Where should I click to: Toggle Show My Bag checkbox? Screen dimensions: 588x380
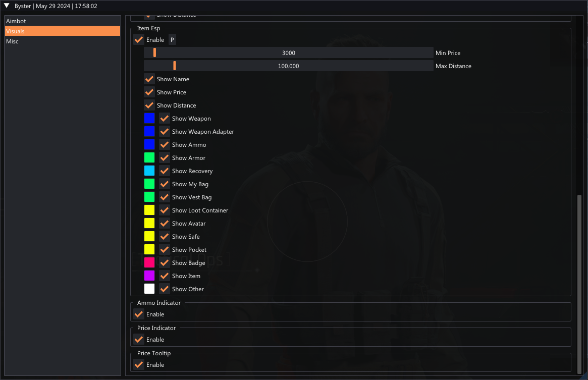(x=164, y=184)
